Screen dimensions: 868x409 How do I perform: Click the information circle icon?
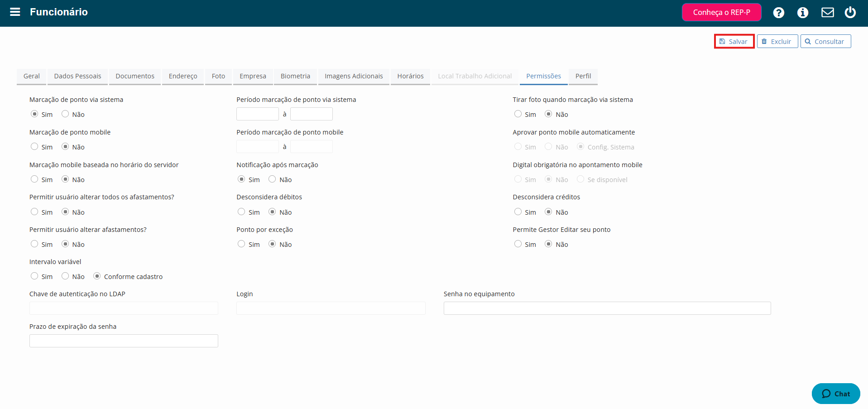pyautogui.click(x=802, y=13)
